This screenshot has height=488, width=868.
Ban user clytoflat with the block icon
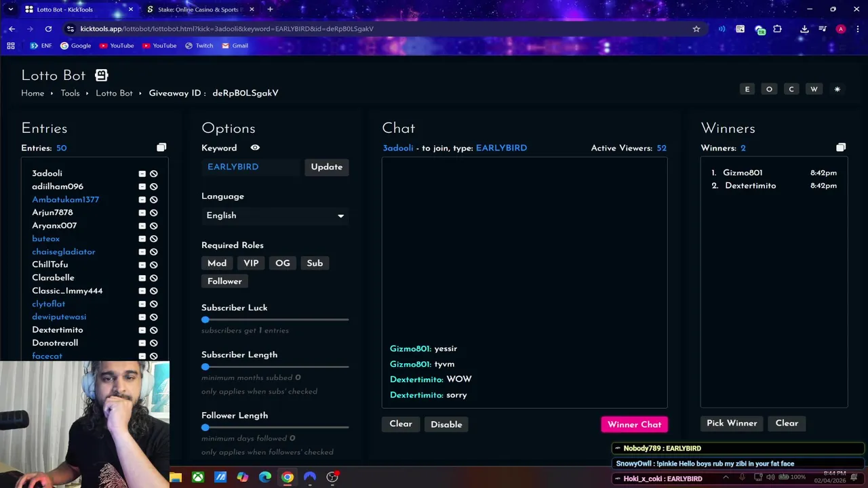154,304
